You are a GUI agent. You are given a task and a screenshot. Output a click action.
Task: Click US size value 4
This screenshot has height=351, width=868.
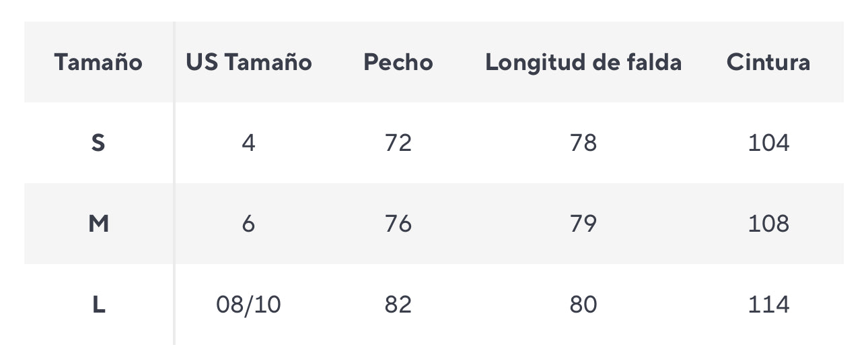coord(249,143)
